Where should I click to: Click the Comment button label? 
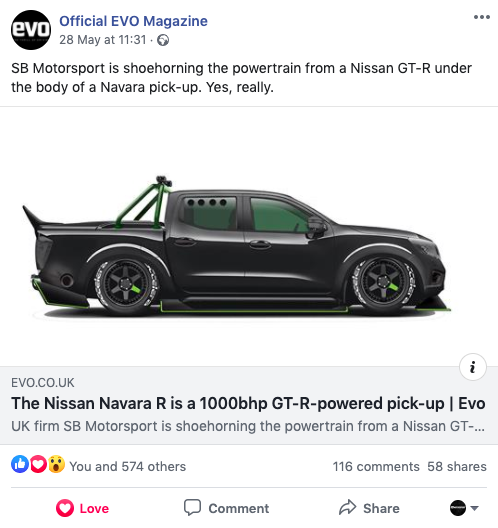pos(239,508)
